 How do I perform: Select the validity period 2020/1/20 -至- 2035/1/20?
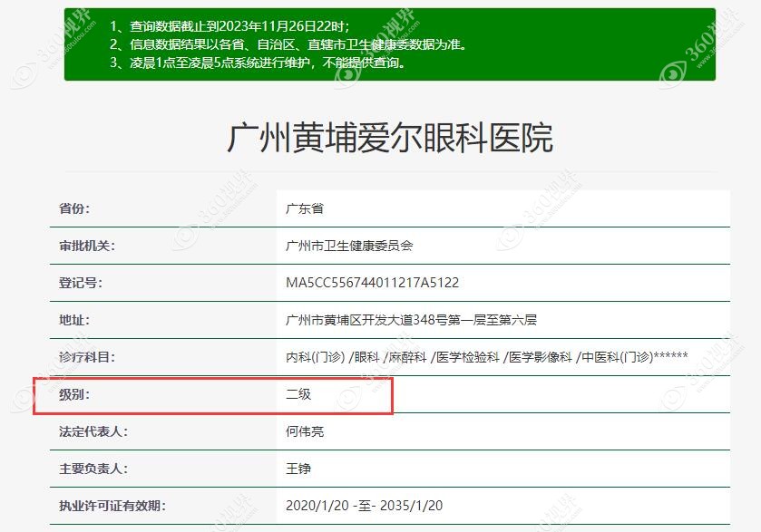364,506
